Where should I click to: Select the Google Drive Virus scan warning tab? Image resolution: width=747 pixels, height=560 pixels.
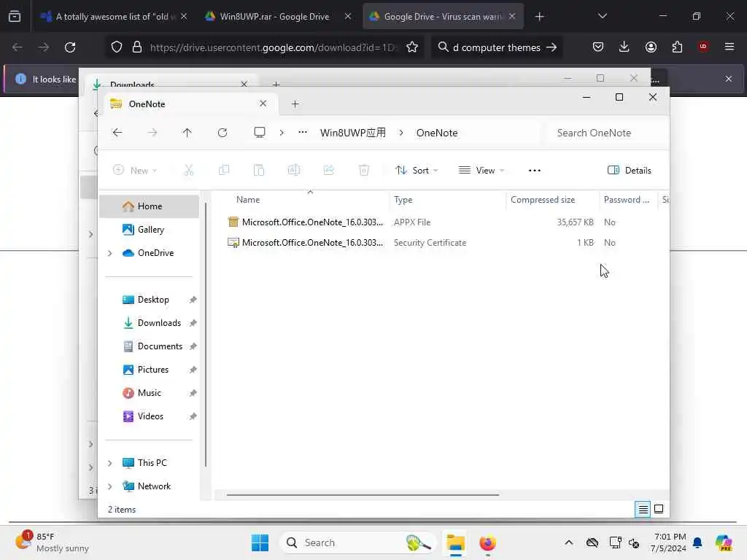(442, 17)
